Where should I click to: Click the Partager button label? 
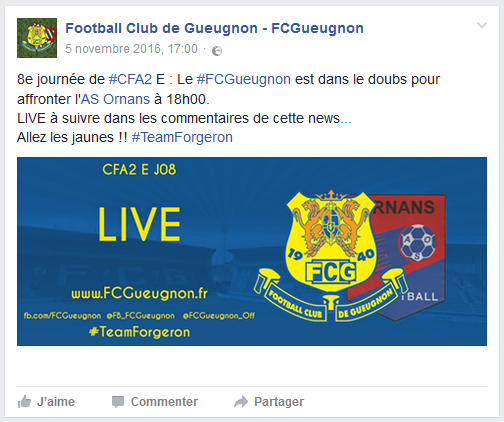pos(279,402)
